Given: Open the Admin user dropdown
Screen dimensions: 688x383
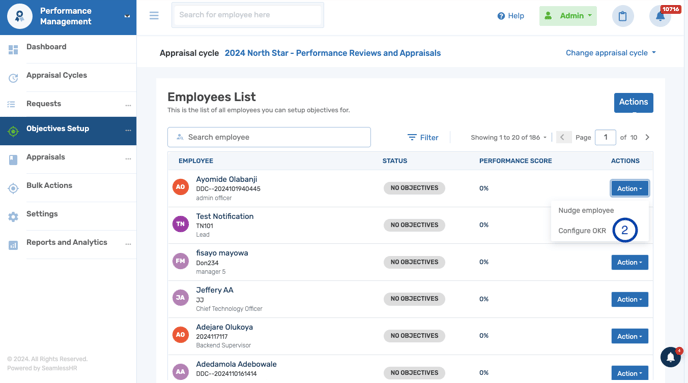Looking at the screenshot, I should [x=568, y=16].
